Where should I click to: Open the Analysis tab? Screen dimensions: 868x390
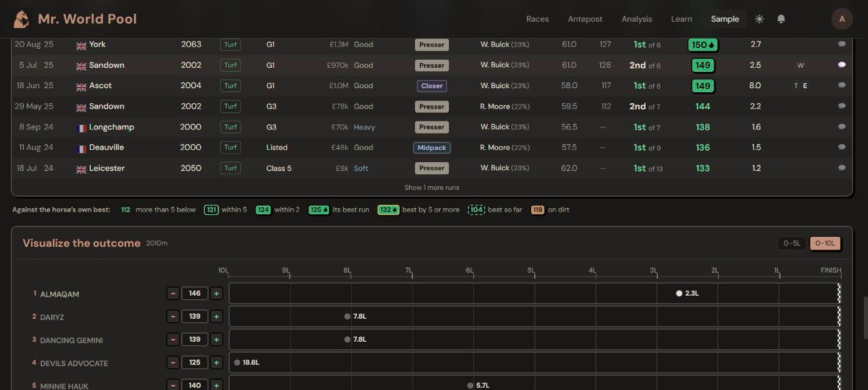point(637,19)
